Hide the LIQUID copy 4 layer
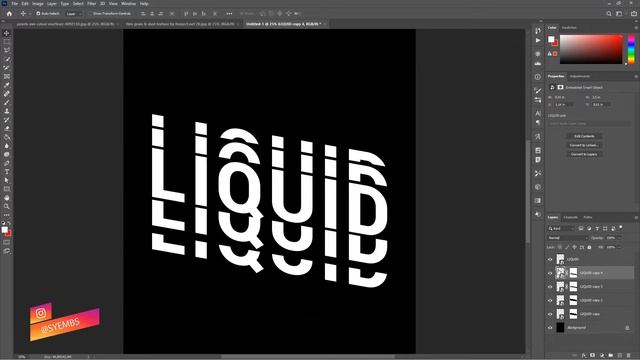The width and height of the screenshot is (640, 360). point(550,273)
